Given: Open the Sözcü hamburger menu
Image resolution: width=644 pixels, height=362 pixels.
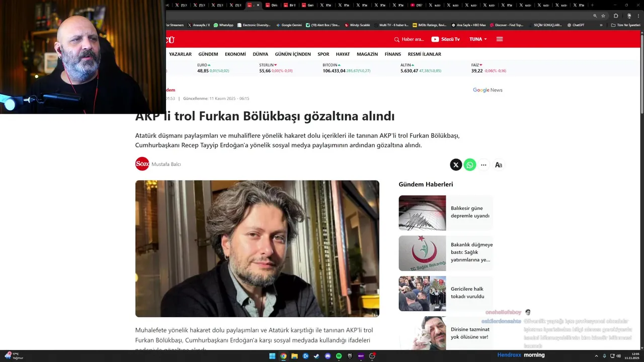Looking at the screenshot, I should [x=500, y=39].
